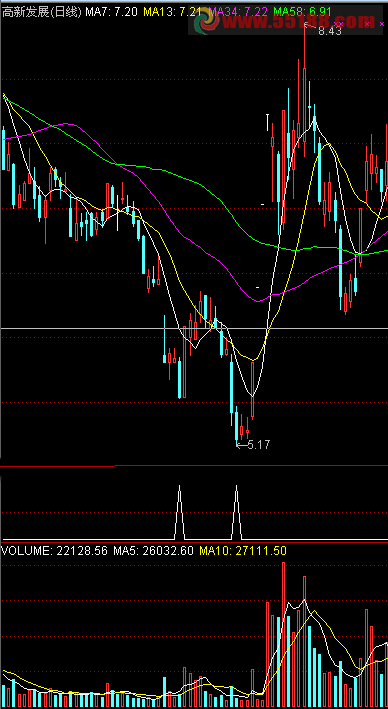Image resolution: width=388 pixels, height=709 pixels.
Task: Close indicator using rightmost magenta x
Action: pos(382,24)
